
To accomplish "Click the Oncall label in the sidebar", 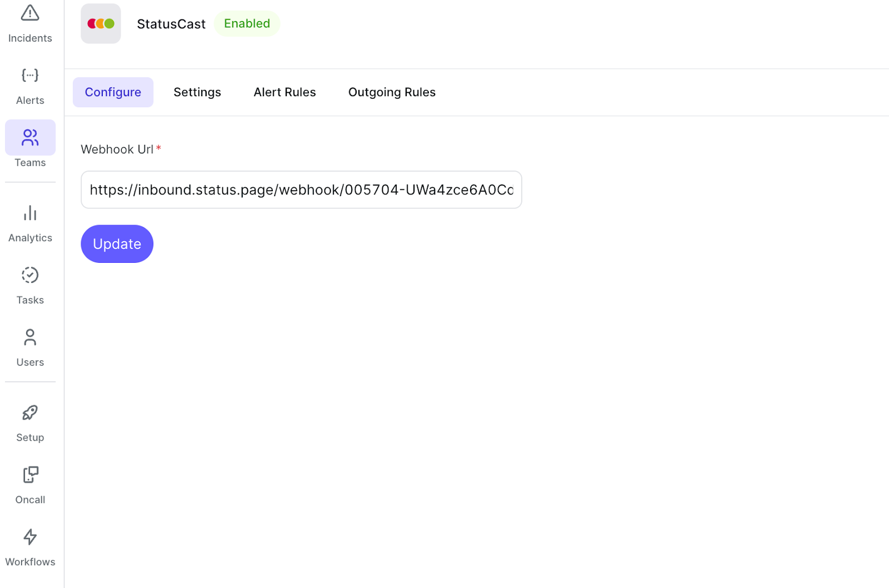I will click(x=30, y=500).
